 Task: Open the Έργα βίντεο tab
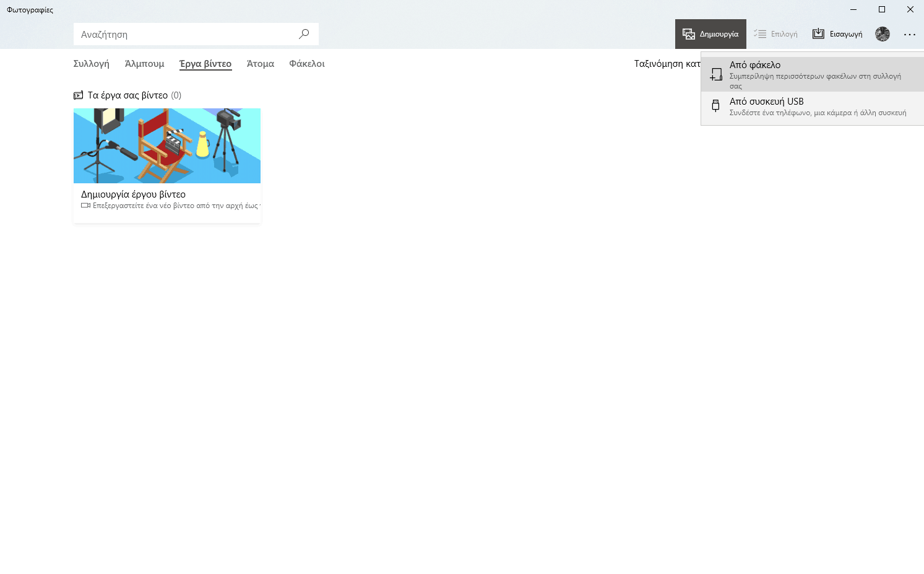point(205,64)
